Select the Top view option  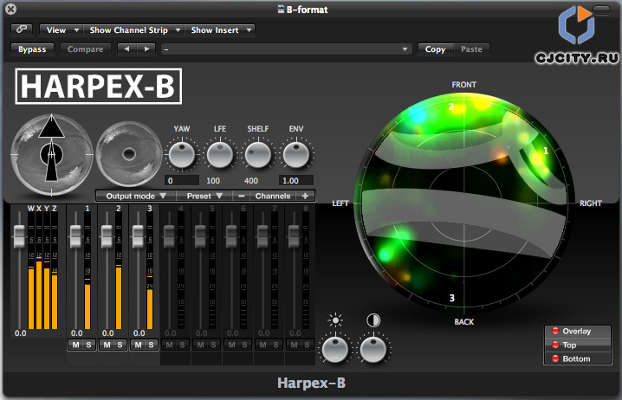577,344
